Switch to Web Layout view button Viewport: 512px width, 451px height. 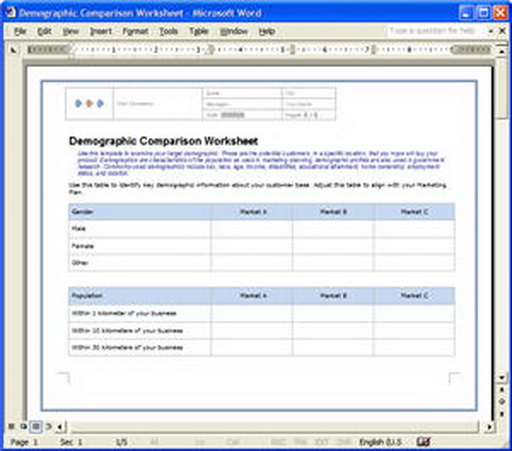pyautogui.click(x=23, y=426)
